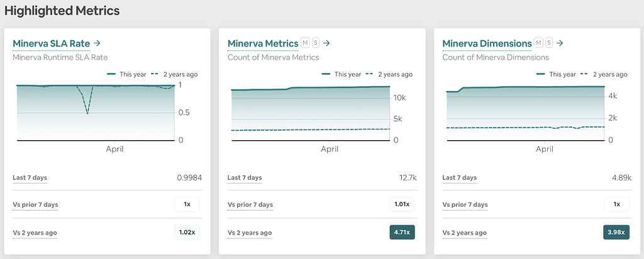Screen dimensions: 644x259
Task: Click the 1.02x badge in SLA Rate card
Action: coord(187,233)
